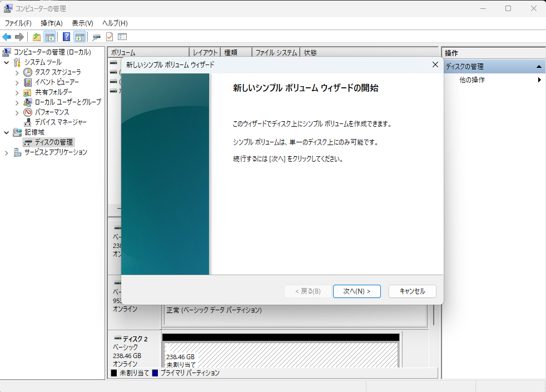Click the checklist toolbar icon
546x392 pixels.
click(121, 37)
